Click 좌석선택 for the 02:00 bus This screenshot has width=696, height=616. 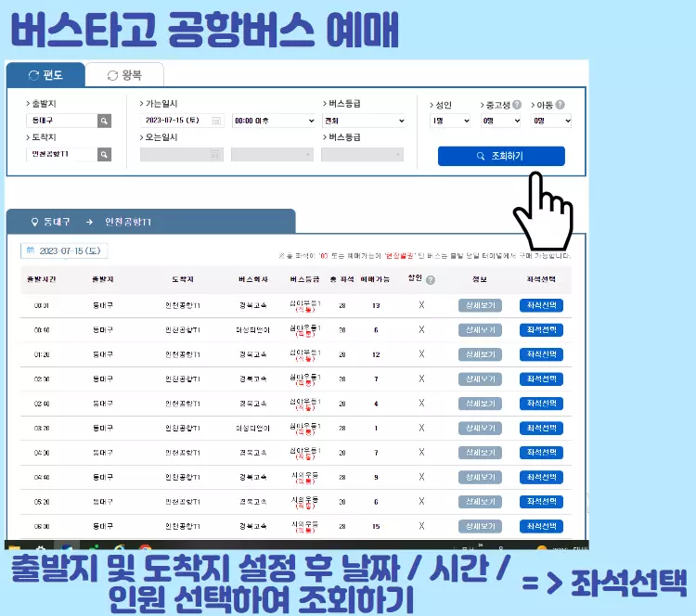coord(541,379)
